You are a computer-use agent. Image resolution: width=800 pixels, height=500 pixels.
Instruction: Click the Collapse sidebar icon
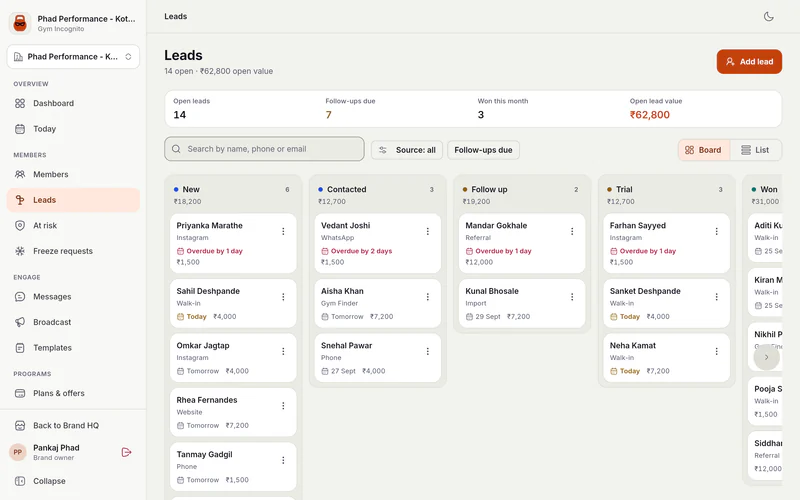[20, 481]
